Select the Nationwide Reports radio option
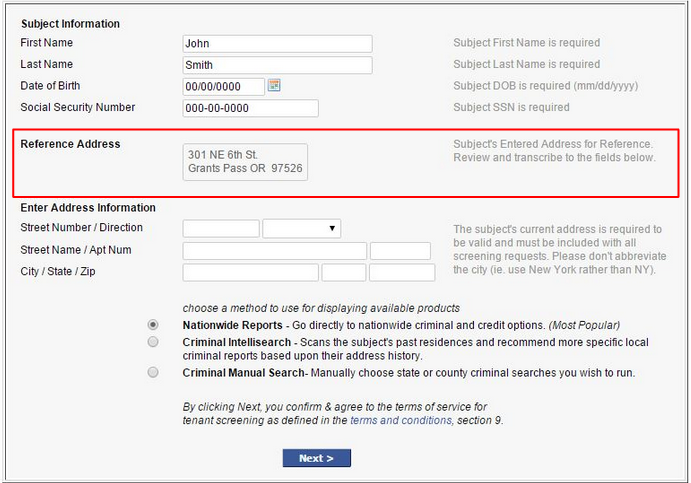 (153, 325)
